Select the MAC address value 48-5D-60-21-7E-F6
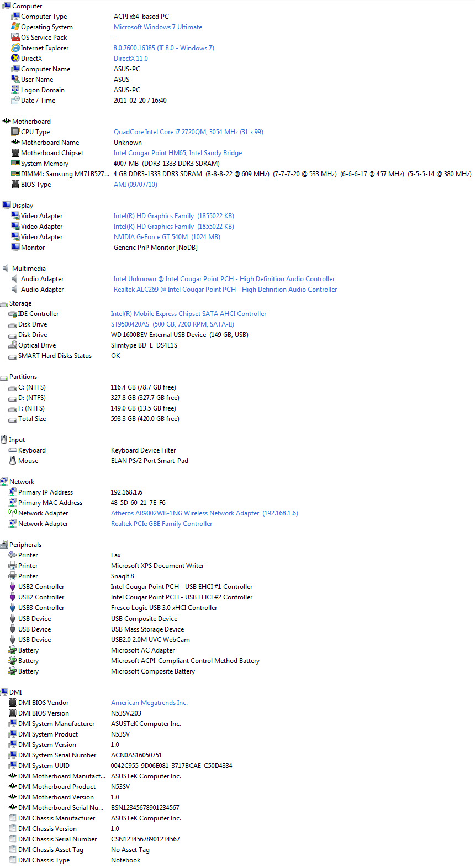 click(x=138, y=502)
